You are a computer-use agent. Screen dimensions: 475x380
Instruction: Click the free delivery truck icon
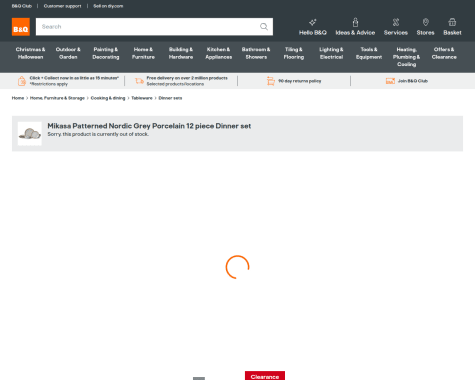tap(139, 81)
